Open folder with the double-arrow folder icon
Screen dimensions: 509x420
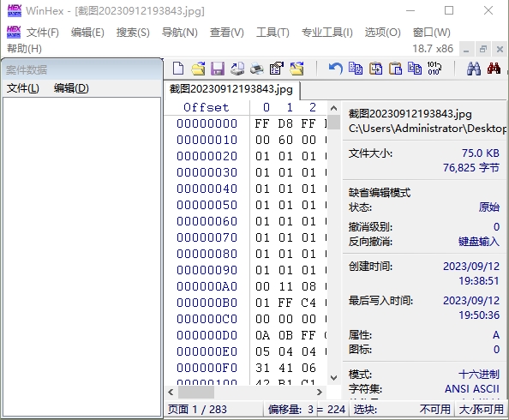tap(296, 69)
